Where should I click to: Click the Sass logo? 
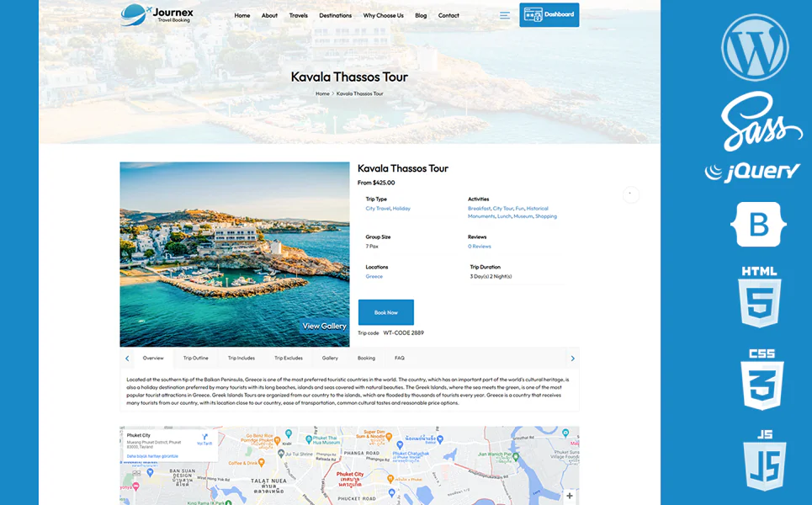[x=760, y=123]
